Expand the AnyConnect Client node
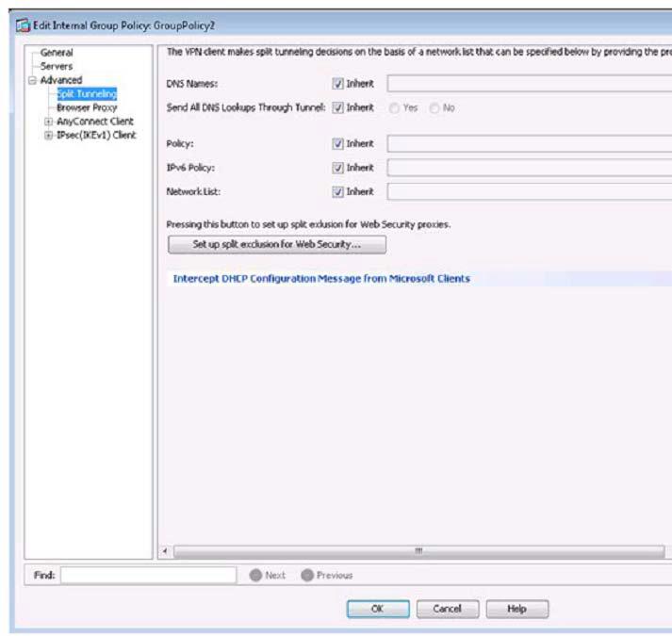 tap(48, 122)
